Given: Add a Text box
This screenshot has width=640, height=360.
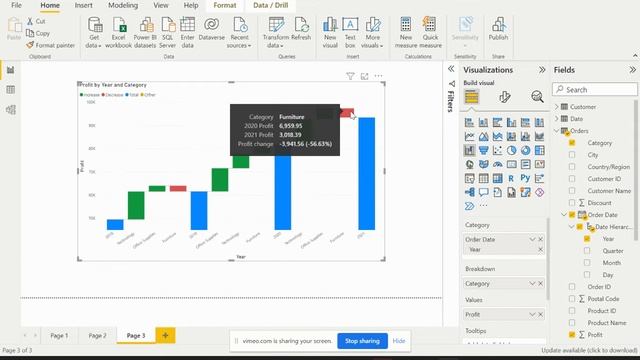Looking at the screenshot, I should pos(350,33).
